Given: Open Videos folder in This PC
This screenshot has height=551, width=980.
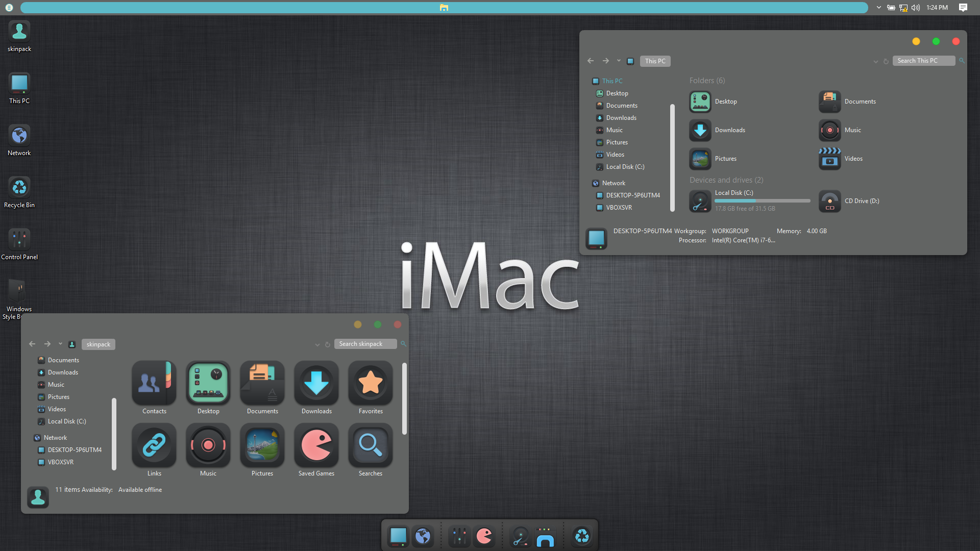Looking at the screenshot, I should tap(830, 159).
